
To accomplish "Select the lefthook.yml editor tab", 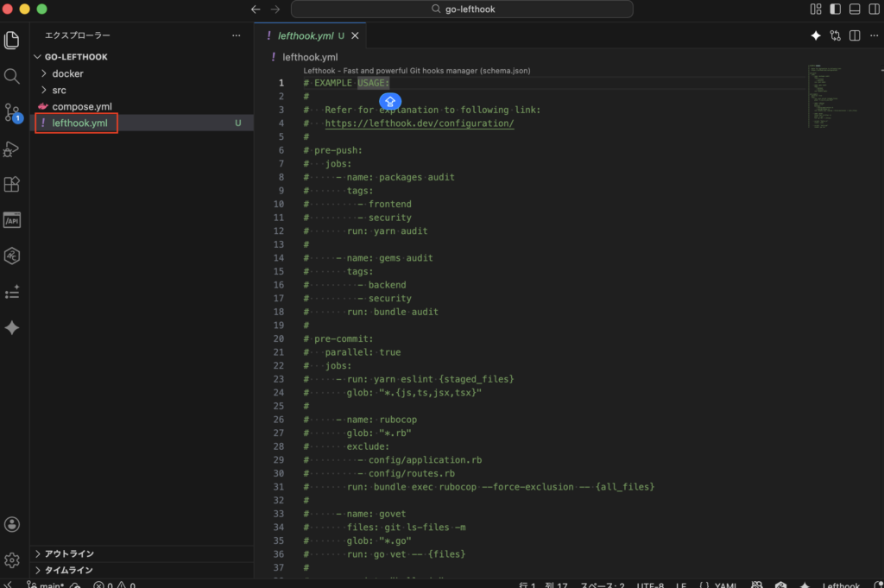I will (304, 35).
